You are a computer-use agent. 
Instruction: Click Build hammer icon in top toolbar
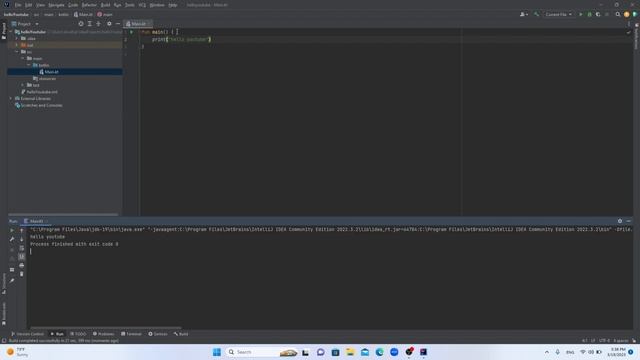point(536,14)
